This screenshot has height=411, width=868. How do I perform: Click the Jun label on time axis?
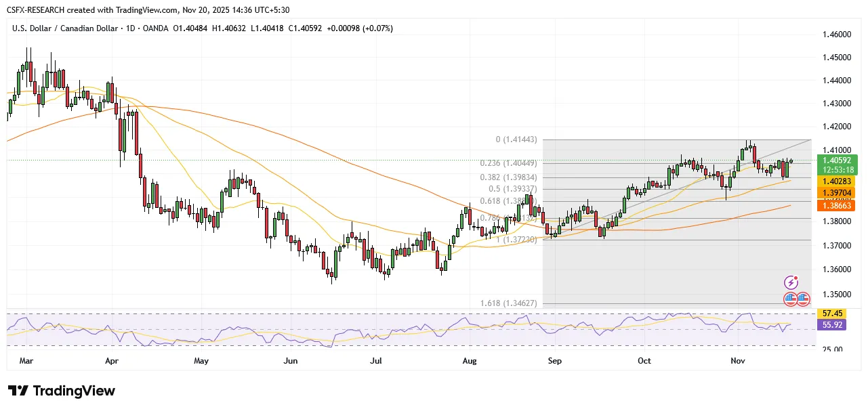(x=291, y=361)
